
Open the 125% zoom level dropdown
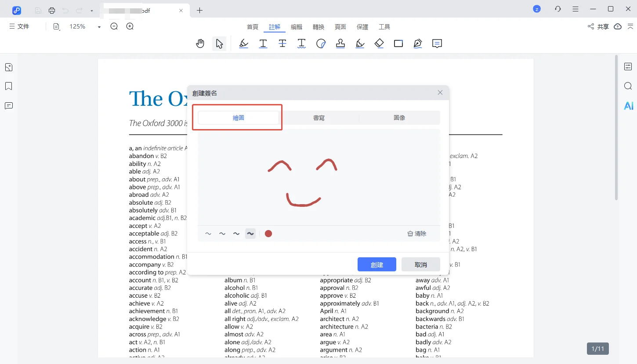99,27
